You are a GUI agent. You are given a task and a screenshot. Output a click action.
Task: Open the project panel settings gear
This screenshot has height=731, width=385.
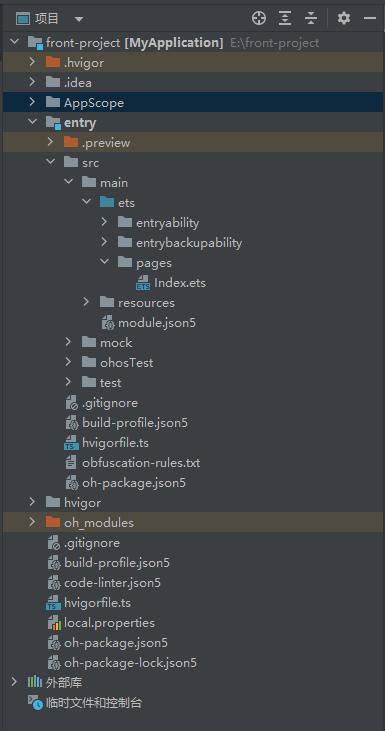click(344, 18)
